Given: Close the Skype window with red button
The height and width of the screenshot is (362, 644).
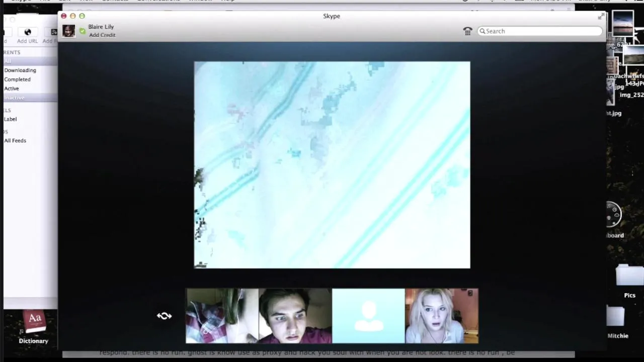Looking at the screenshot, I should pos(64,16).
